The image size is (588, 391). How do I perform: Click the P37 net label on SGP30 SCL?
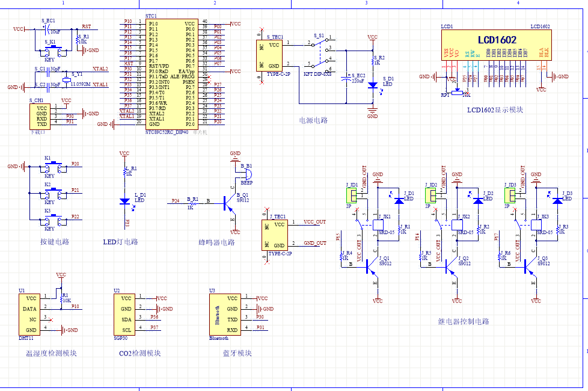154,328
